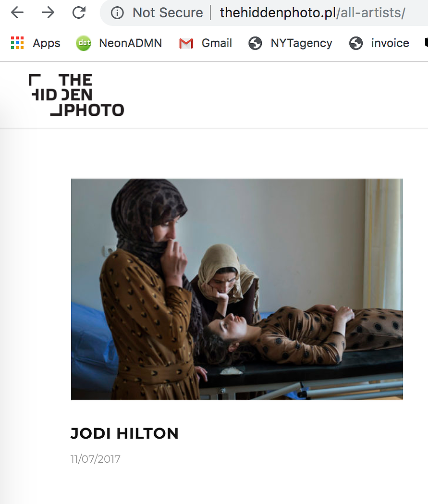Click the Gmail envelope icon
Viewport: 428px width, 504px height.
pyautogui.click(x=186, y=43)
